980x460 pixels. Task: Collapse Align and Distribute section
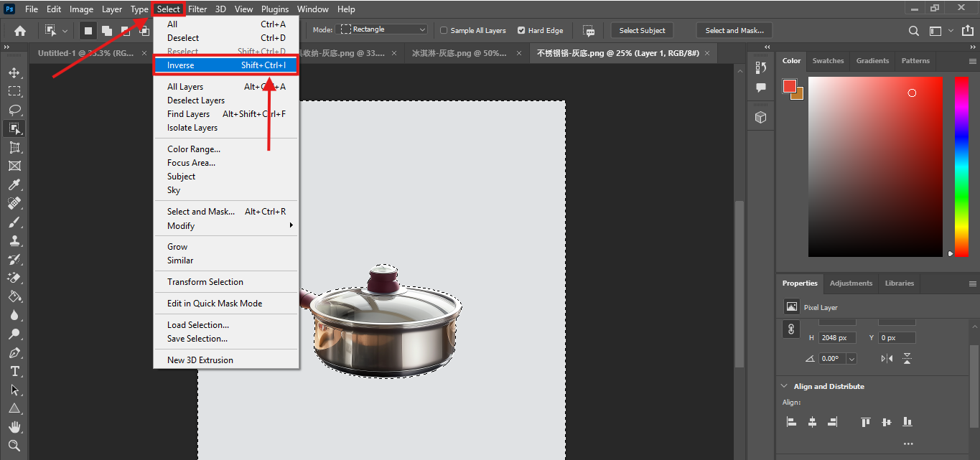[785, 386]
